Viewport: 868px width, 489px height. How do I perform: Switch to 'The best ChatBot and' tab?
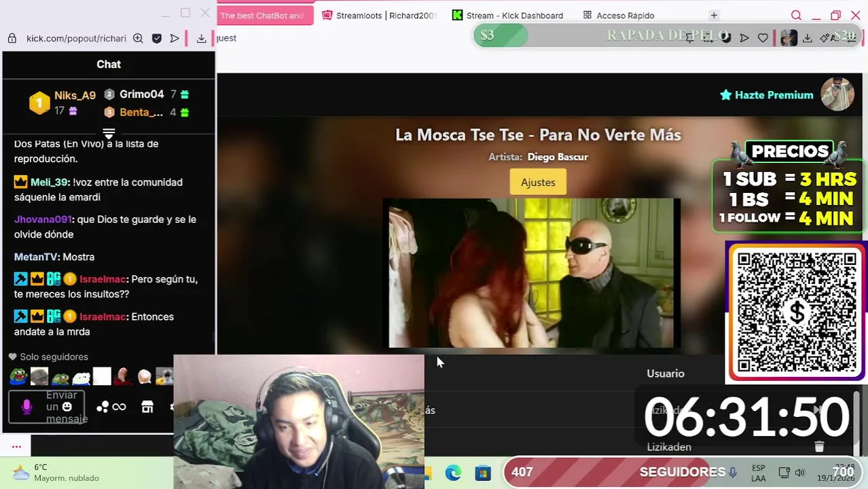tap(266, 15)
